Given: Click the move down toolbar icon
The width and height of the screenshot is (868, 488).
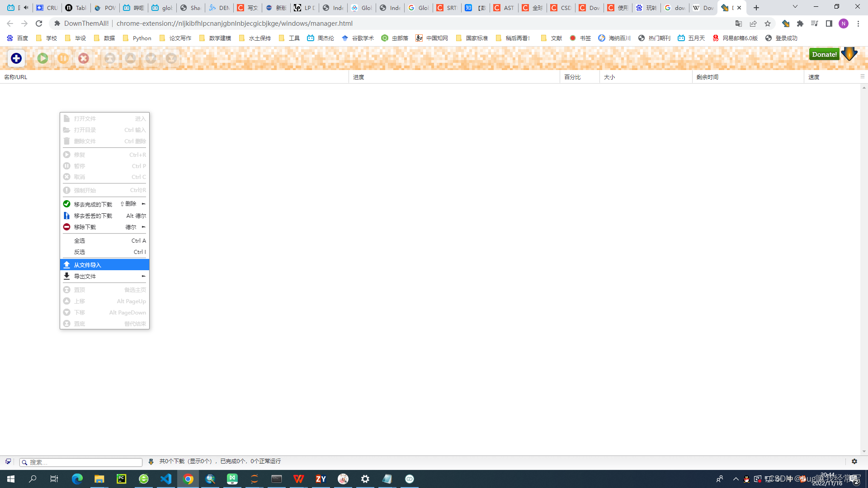Looking at the screenshot, I should coord(151,58).
